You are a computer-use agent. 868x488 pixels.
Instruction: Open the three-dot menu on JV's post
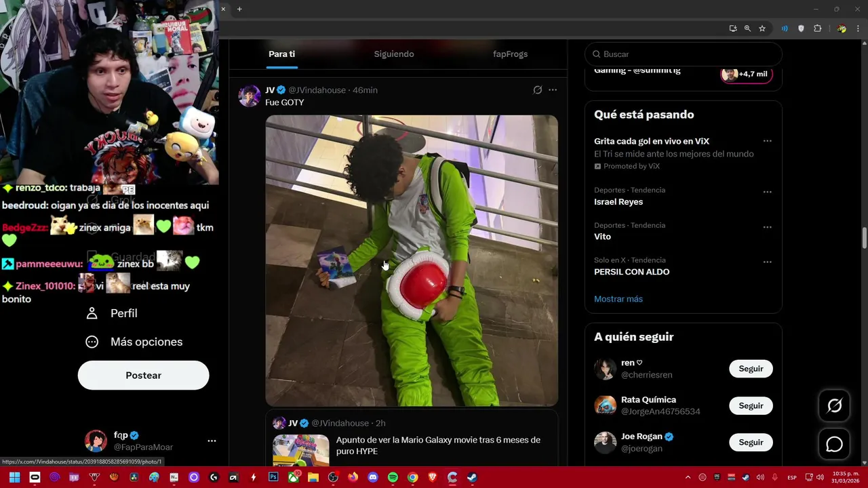click(553, 89)
